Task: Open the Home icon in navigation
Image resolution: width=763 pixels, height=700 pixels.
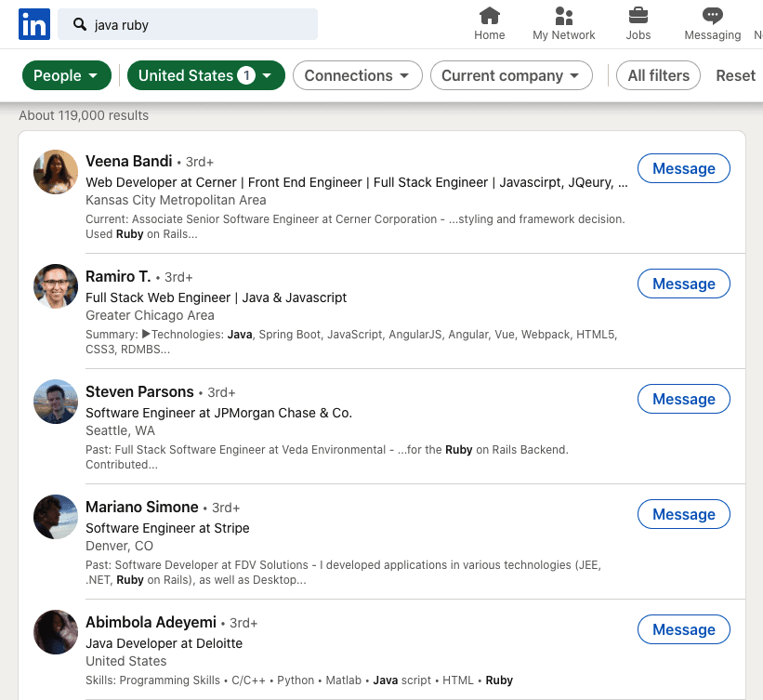Action: point(489,16)
